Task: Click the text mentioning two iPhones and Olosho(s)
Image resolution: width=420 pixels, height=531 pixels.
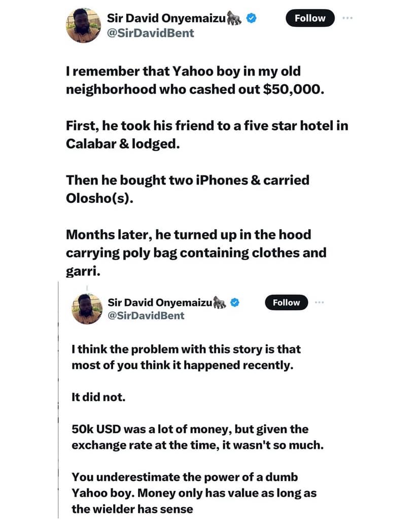Action: pos(187,189)
